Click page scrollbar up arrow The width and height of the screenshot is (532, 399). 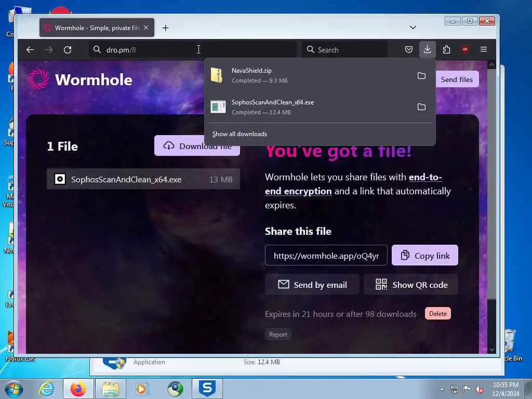tap(491, 65)
